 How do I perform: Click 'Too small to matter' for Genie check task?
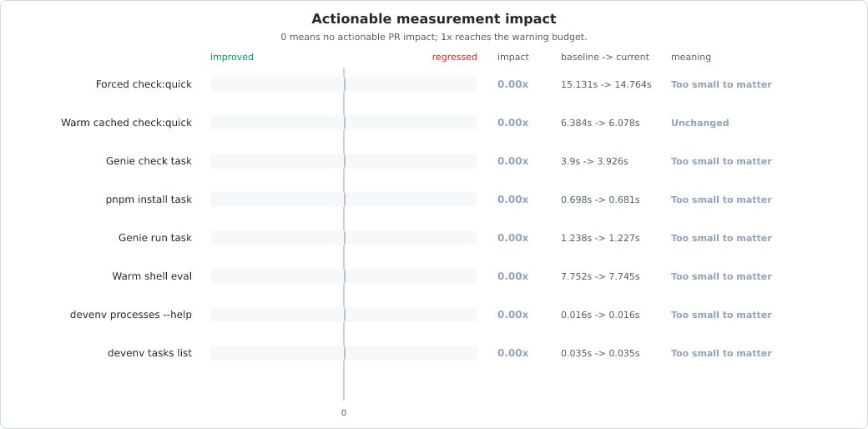(x=721, y=161)
